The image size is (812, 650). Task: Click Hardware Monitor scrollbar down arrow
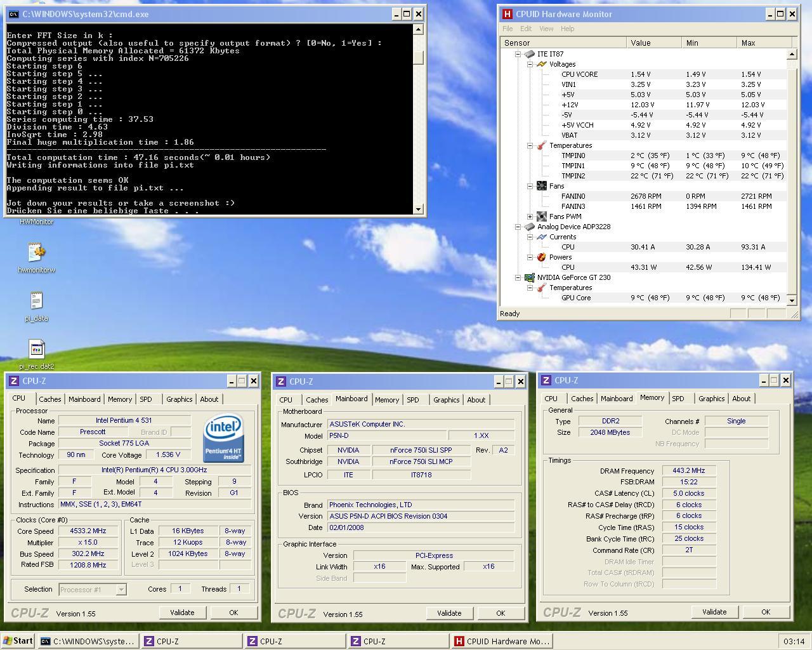tap(792, 300)
